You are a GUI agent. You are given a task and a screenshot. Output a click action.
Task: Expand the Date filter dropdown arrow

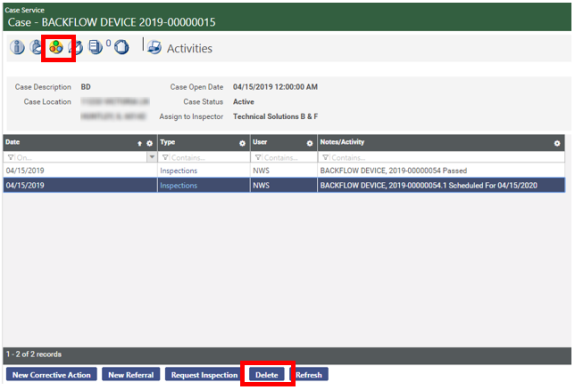point(152,157)
